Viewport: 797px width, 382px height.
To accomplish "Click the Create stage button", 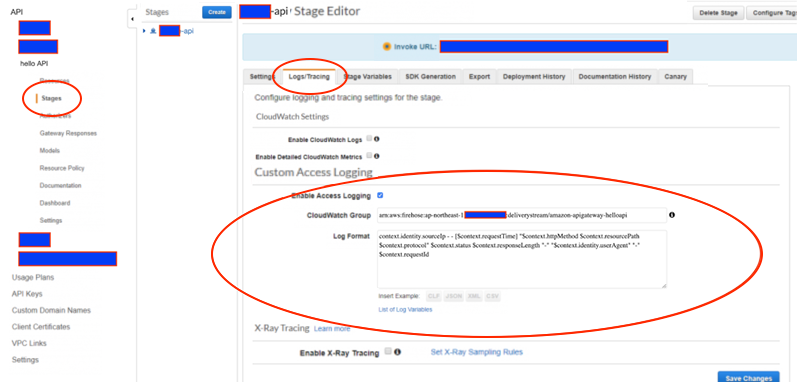I will [x=217, y=12].
